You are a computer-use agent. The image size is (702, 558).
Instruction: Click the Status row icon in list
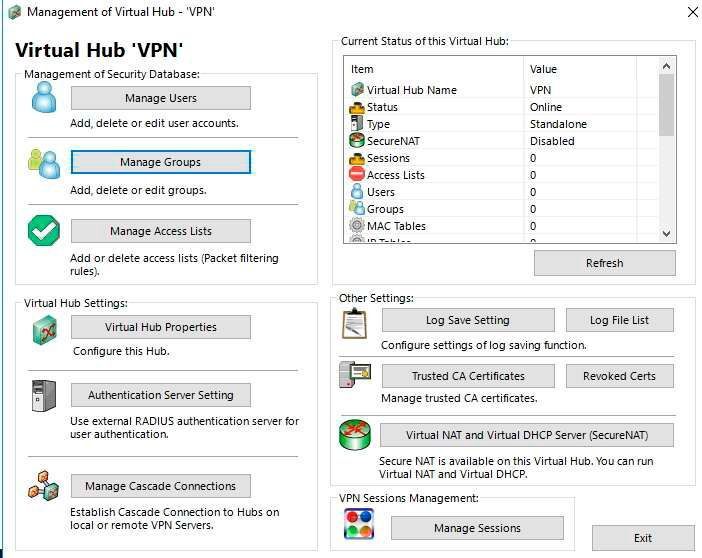[357, 107]
